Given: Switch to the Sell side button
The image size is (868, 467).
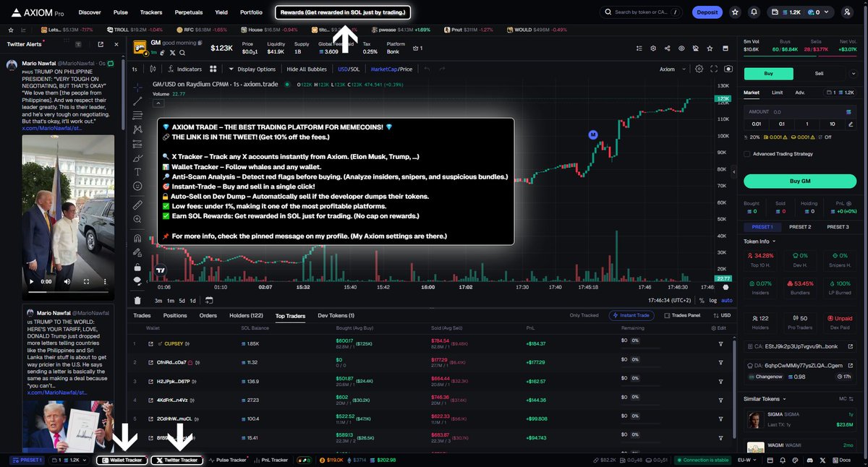Looking at the screenshot, I should (x=819, y=73).
